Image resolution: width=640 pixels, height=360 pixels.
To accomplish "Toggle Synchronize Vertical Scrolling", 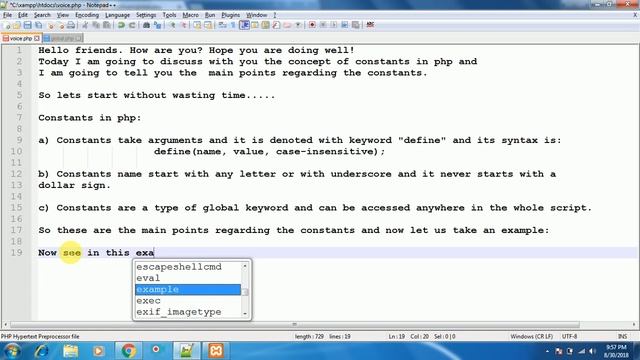I will pyautogui.click(x=197, y=25).
